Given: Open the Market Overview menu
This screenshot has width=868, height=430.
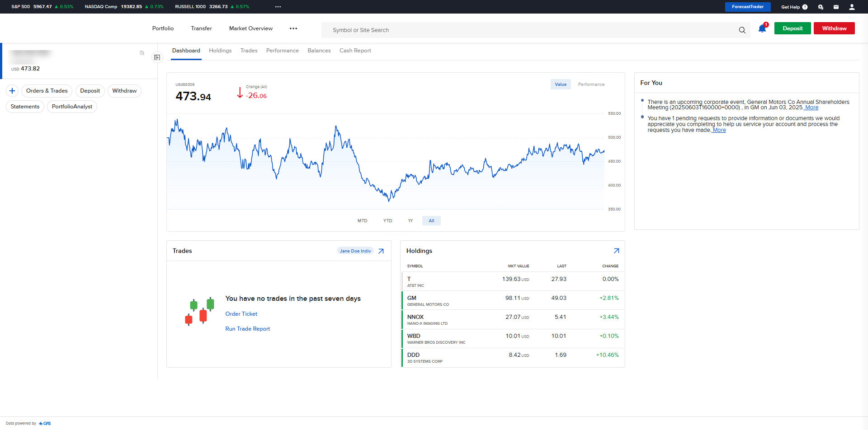Looking at the screenshot, I should point(250,28).
